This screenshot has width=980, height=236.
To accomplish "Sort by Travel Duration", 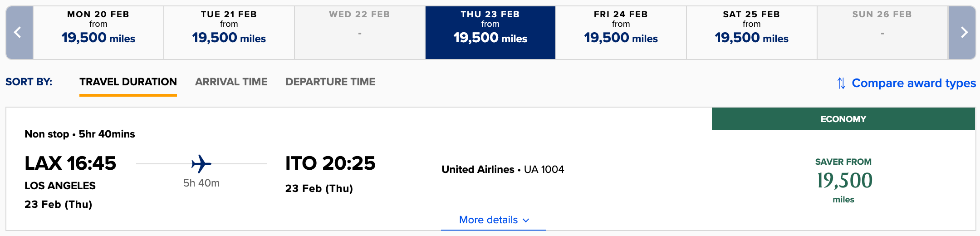I will [x=128, y=82].
